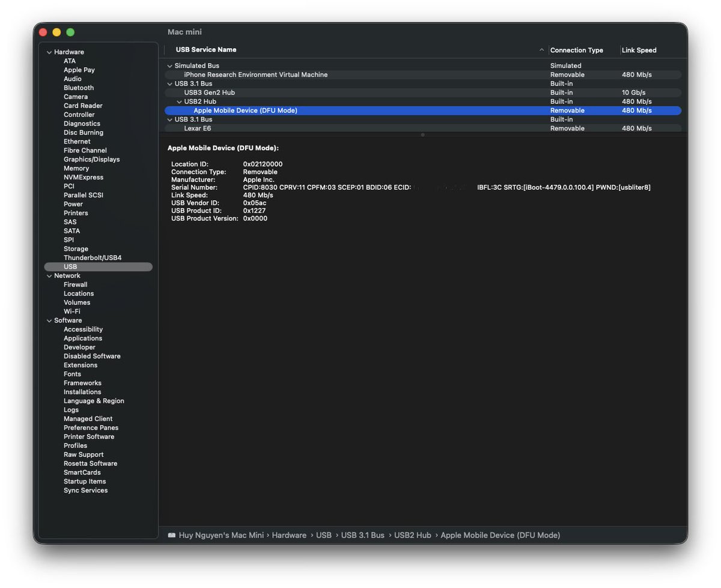Select Thunderbolt/USB4 in the sidebar
Image resolution: width=721 pixels, height=588 pixels.
tap(93, 258)
